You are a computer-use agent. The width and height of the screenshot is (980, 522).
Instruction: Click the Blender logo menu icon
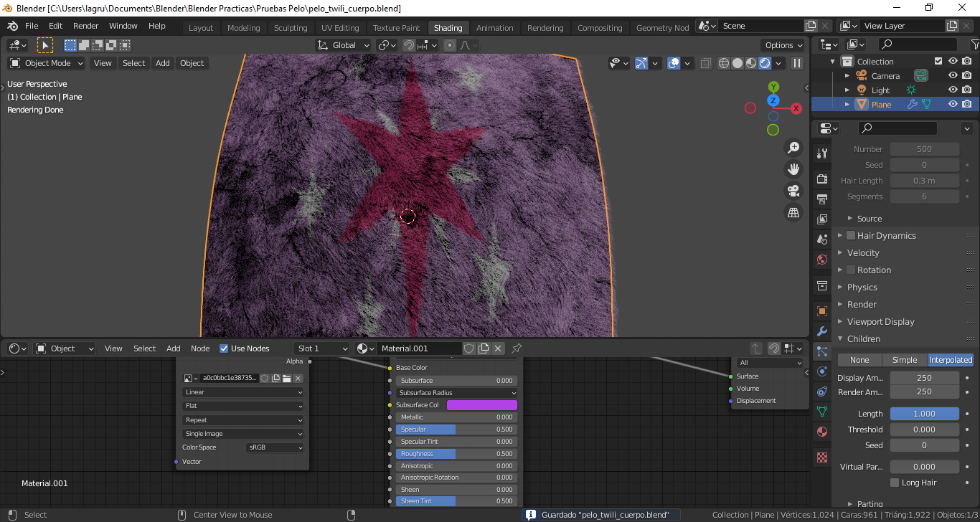tap(12, 26)
